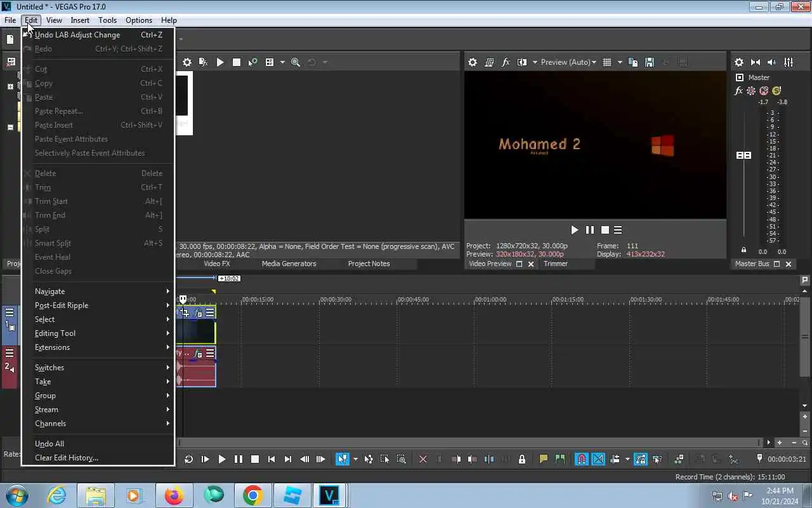
Task: Go to start of timeline
Action: [272, 459]
